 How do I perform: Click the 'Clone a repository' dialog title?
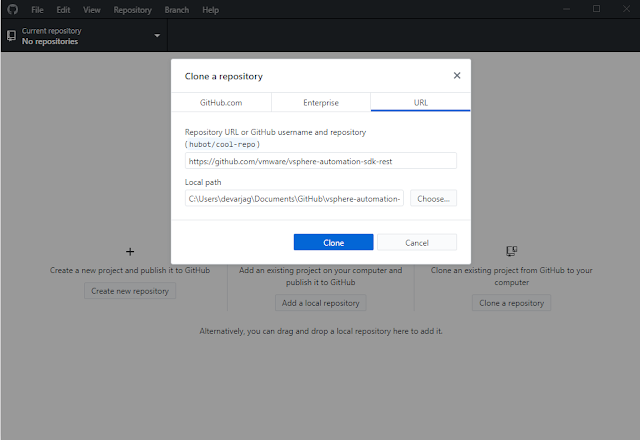click(224, 76)
